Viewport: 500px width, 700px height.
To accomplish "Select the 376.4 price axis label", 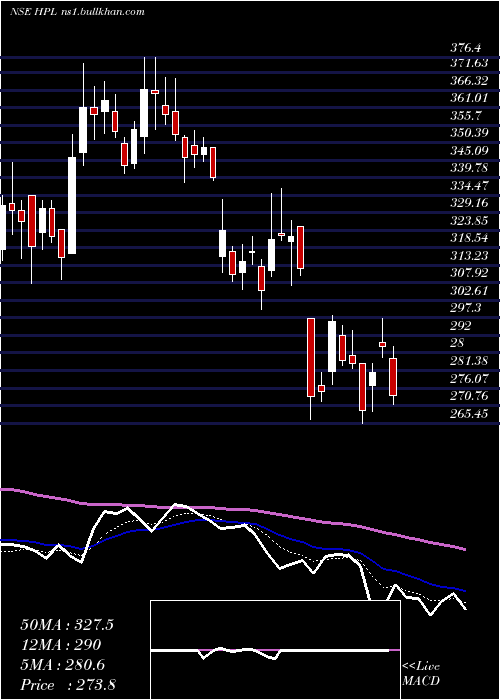I will [x=467, y=48].
